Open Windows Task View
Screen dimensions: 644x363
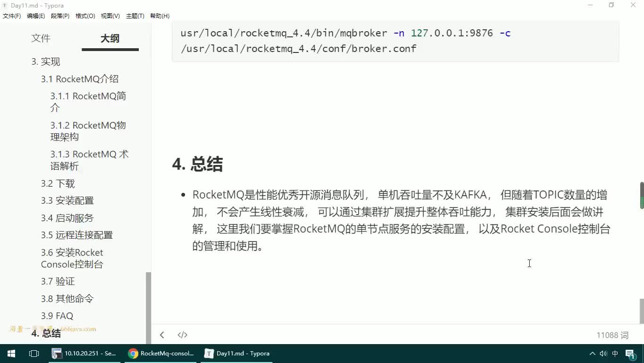tap(34, 354)
